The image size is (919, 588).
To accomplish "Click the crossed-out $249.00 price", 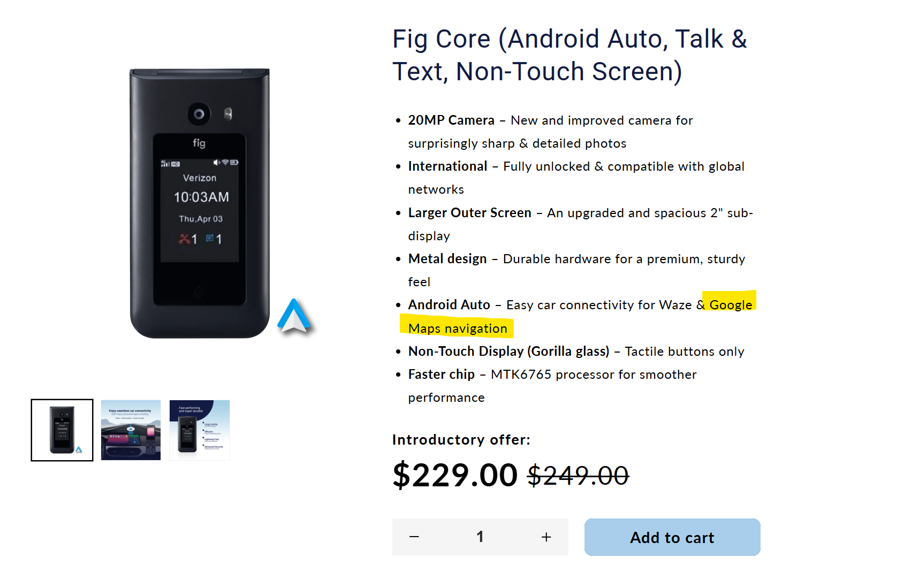I will tap(578, 476).
